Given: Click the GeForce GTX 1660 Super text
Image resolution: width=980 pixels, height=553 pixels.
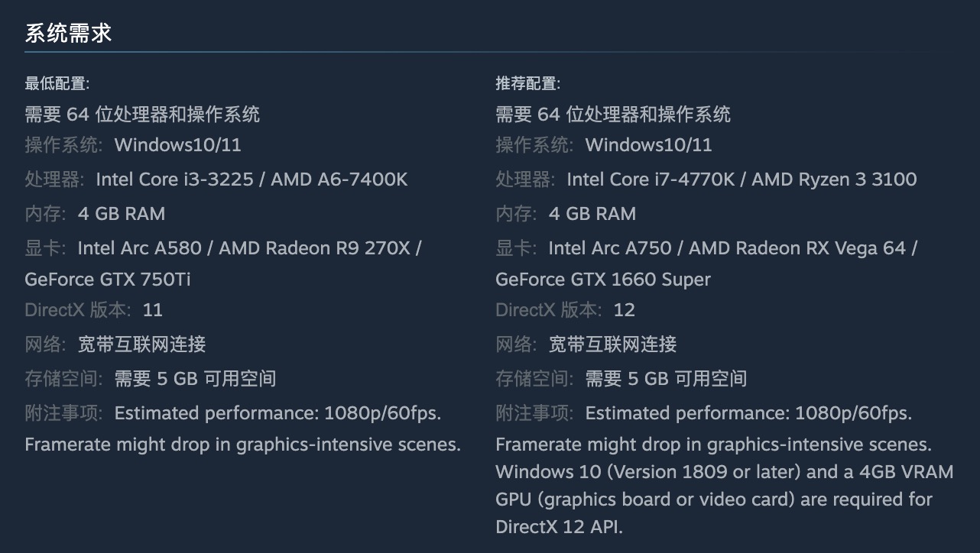Looking at the screenshot, I should (x=603, y=280).
